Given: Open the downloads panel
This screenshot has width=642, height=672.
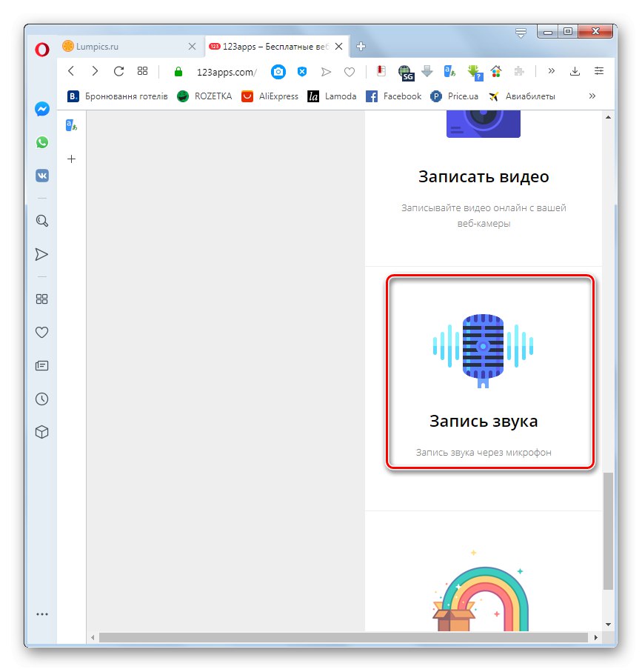Looking at the screenshot, I should coord(575,71).
